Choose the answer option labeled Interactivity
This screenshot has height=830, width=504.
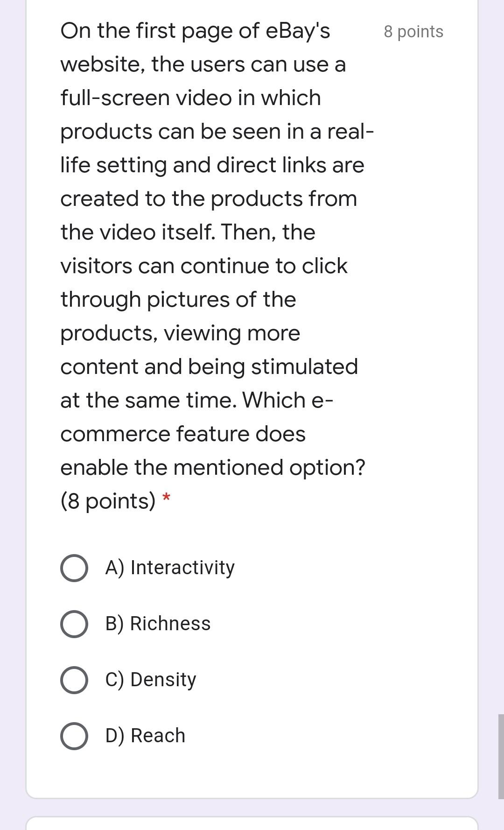tap(169, 567)
